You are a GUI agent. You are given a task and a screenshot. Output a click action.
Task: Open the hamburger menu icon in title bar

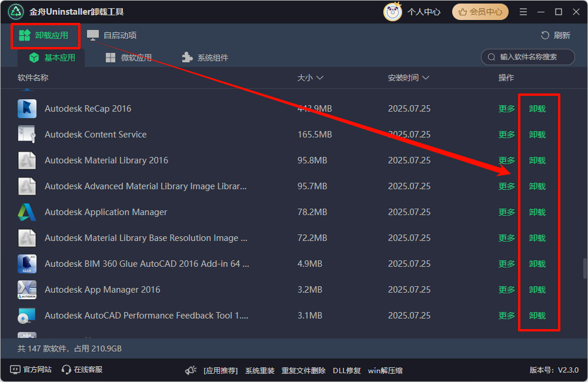point(523,12)
